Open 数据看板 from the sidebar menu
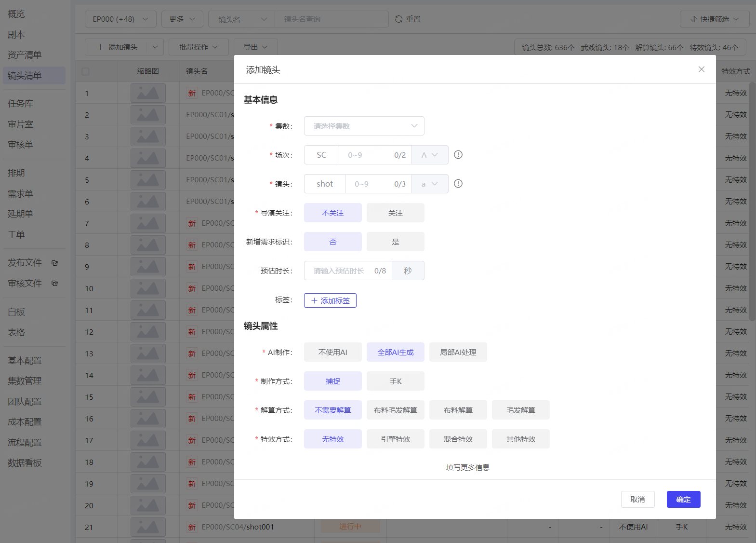 pyautogui.click(x=25, y=463)
